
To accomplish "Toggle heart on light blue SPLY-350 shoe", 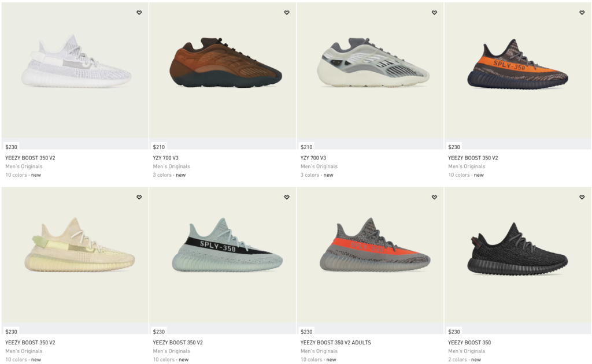I will (x=287, y=197).
